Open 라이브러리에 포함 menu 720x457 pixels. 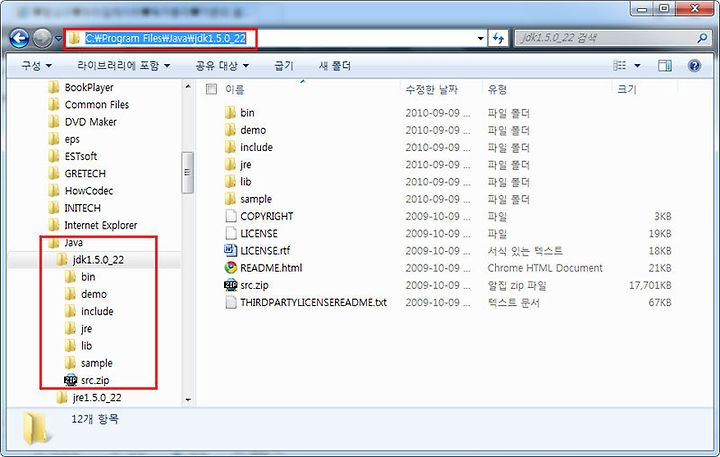124,66
